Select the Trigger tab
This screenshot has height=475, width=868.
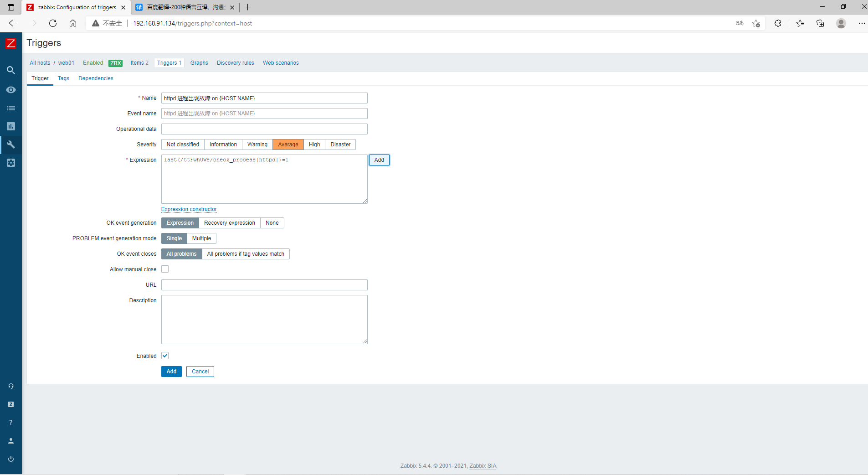pos(40,78)
